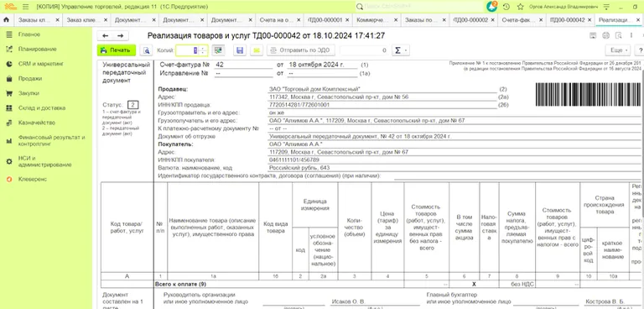Click the Склад и доставка grid icon
This screenshot has width=644, height=309.
(x=9, y=108)
